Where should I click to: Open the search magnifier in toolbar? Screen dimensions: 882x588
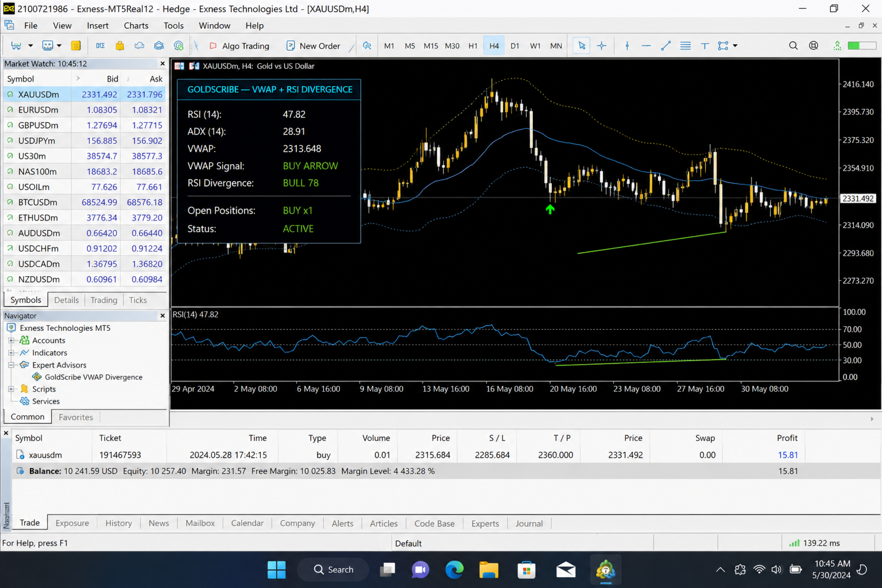point(793,46)
